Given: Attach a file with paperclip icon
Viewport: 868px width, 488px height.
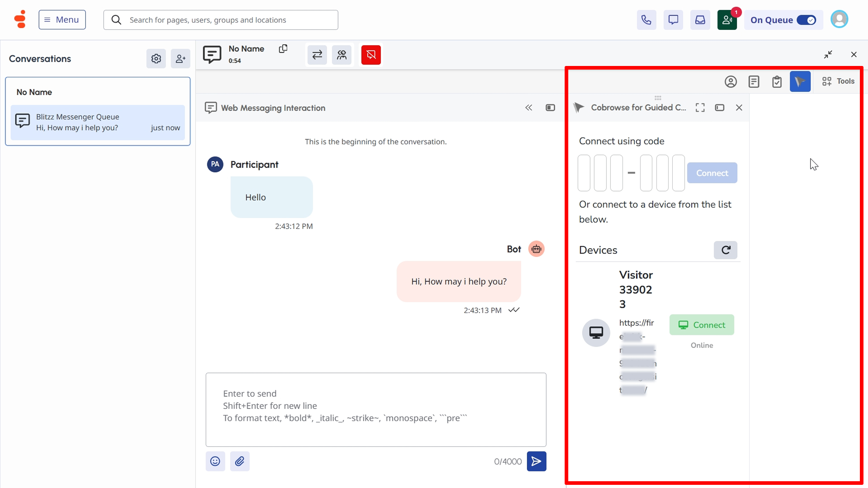Looking at the screenshot, I should 240,461.
